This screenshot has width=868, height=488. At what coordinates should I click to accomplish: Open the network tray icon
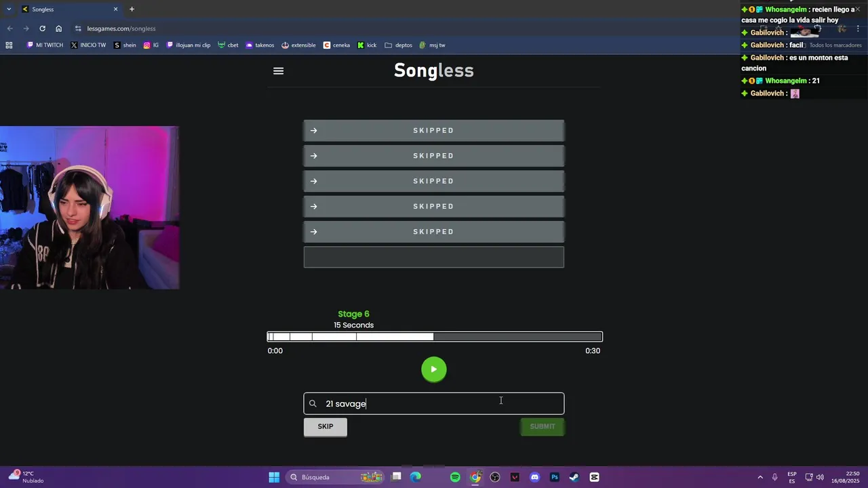click(x=808, y=477)
